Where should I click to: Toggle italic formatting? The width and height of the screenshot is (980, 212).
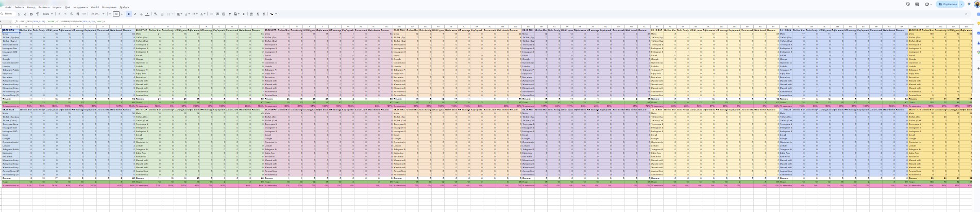coord(135,14)
